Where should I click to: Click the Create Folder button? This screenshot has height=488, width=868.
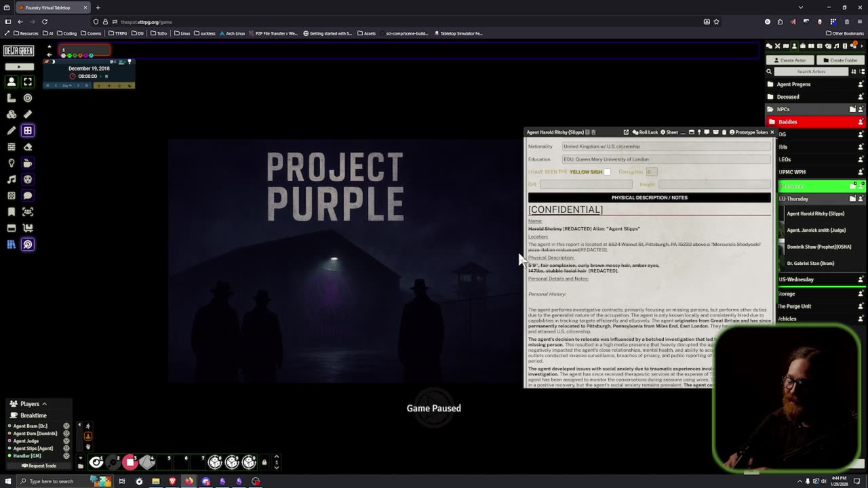(x=840, y=60)
